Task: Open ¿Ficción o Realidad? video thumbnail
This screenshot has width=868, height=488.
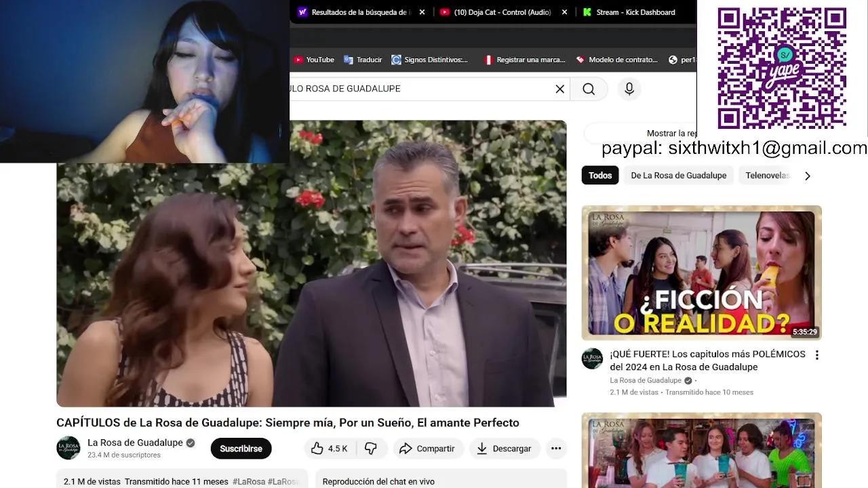Action: click(701, 273)
